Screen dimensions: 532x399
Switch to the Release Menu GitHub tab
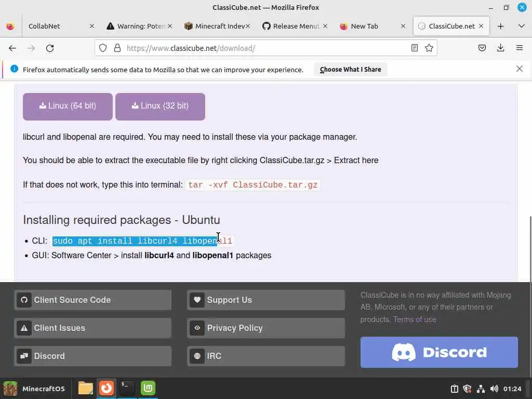pos(292,26)
